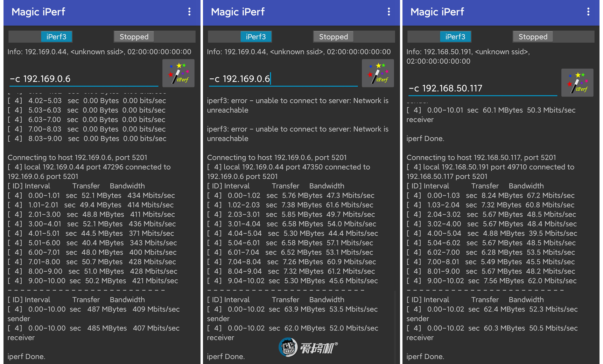Select 60.1 MBytes 50.3 Mbits/sec row

pyautogui.click(x=491, y=115)
